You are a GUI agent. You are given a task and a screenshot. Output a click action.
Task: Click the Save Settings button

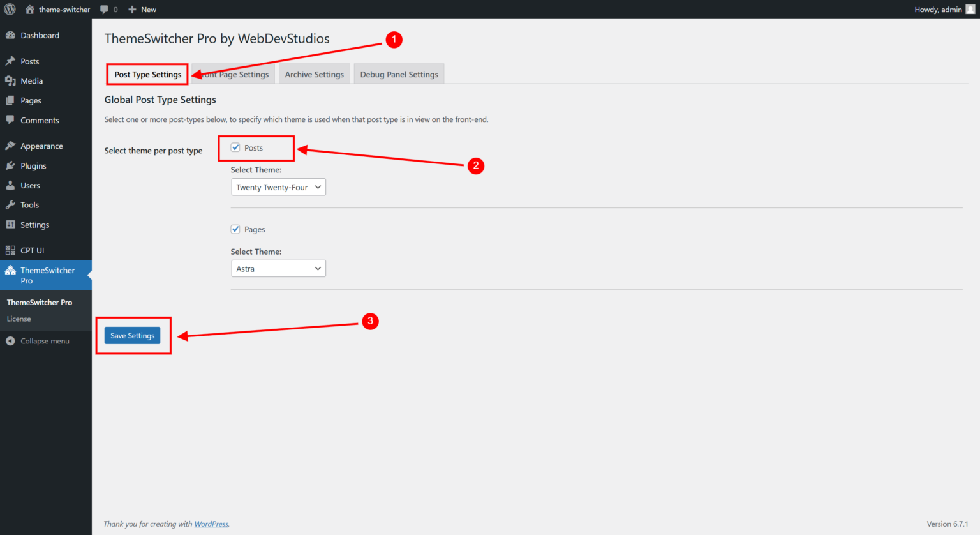[132, 335]
